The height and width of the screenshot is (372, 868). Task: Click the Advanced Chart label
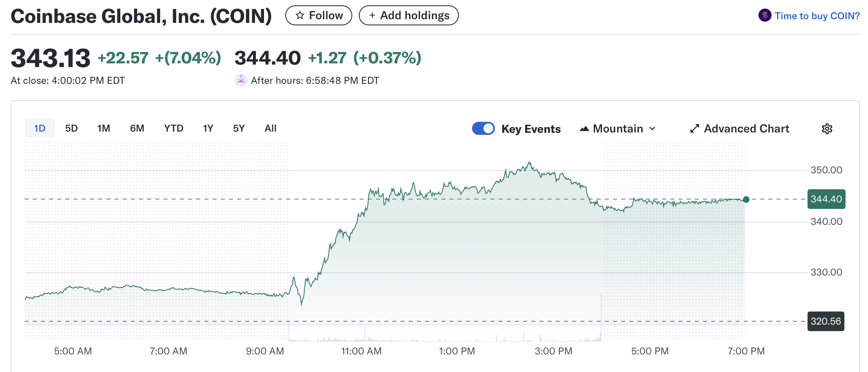click(746, 129)
